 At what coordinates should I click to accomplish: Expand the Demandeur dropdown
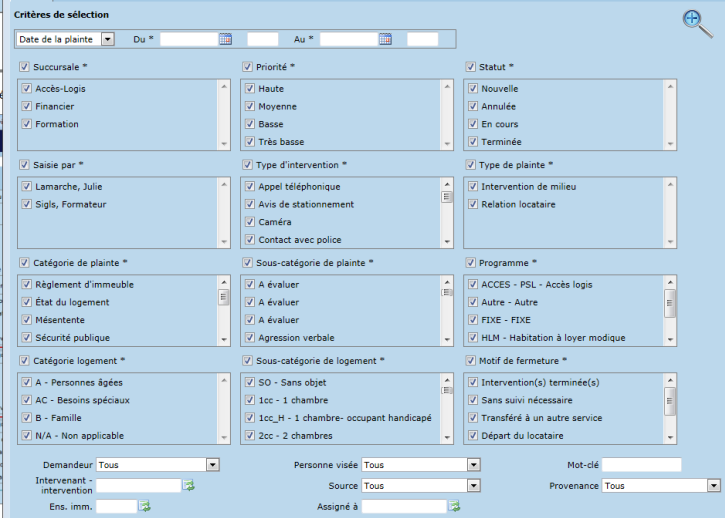click(x=157, y=465)
